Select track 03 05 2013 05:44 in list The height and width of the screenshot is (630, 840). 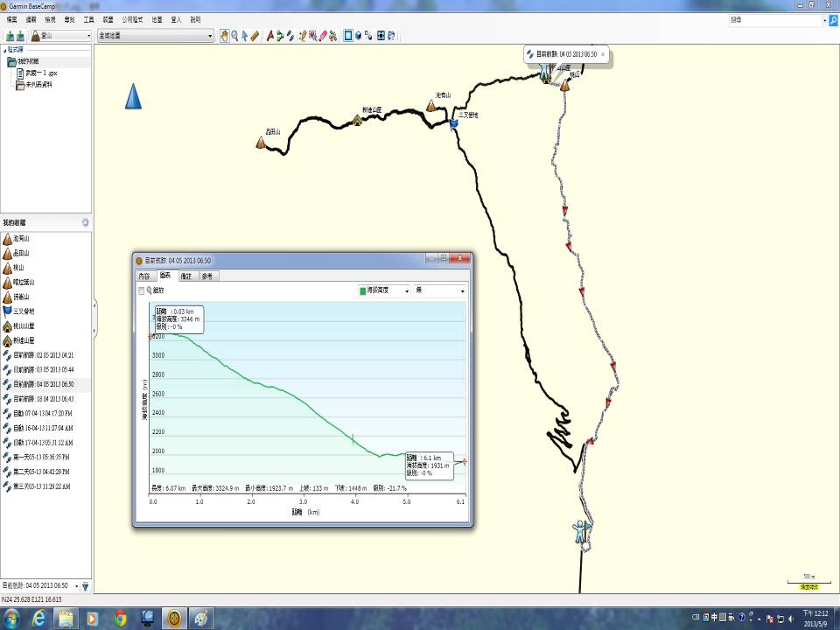pos(43,369)
